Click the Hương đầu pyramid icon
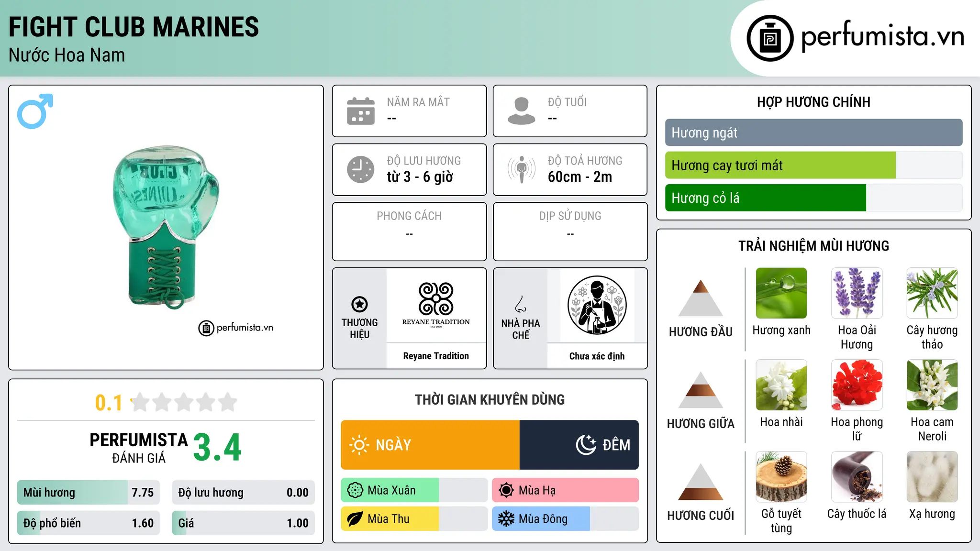 tap(701, 298)
